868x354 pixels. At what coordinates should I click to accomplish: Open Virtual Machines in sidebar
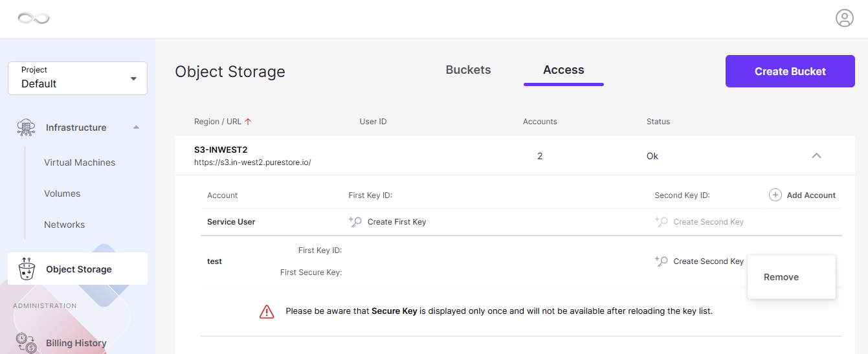[80, 162]
